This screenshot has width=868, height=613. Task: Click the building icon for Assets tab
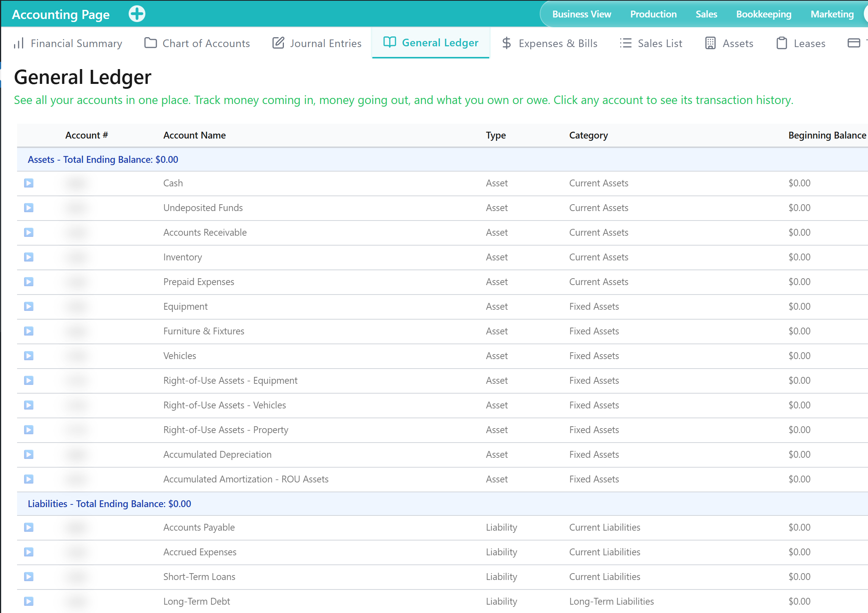[x=710, y=43]
